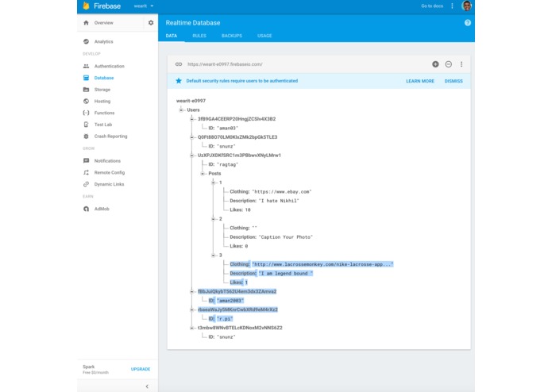Image resolution: width=552 pixels, height=392 pixels.
Task: Select the wearit-e0997 root node
Action: tap(191, 101)
